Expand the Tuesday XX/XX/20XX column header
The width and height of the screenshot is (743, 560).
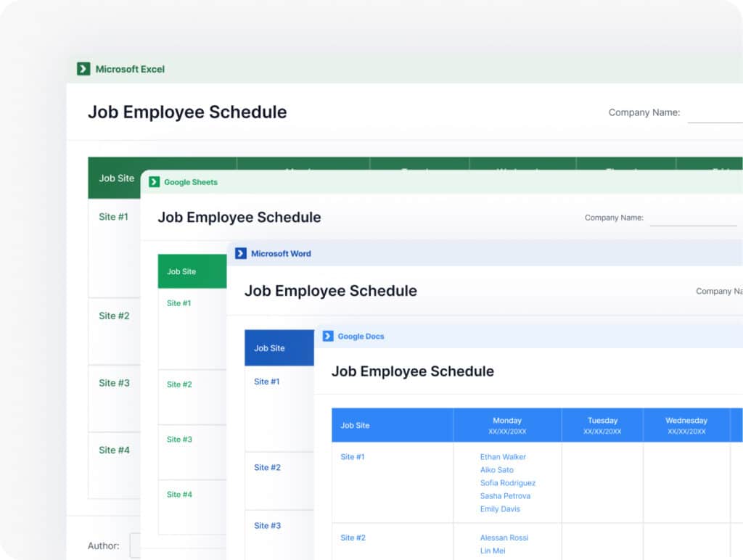pos(603,425)
